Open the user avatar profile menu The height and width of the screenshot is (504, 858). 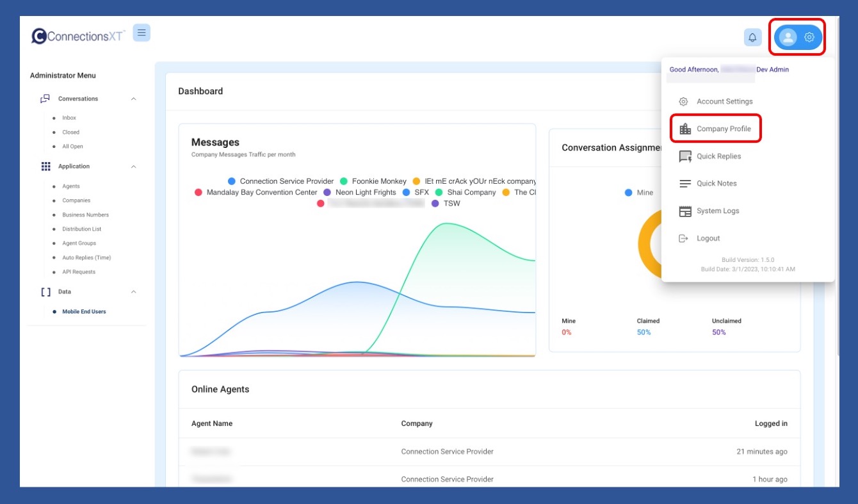click(x=788, y=37)
